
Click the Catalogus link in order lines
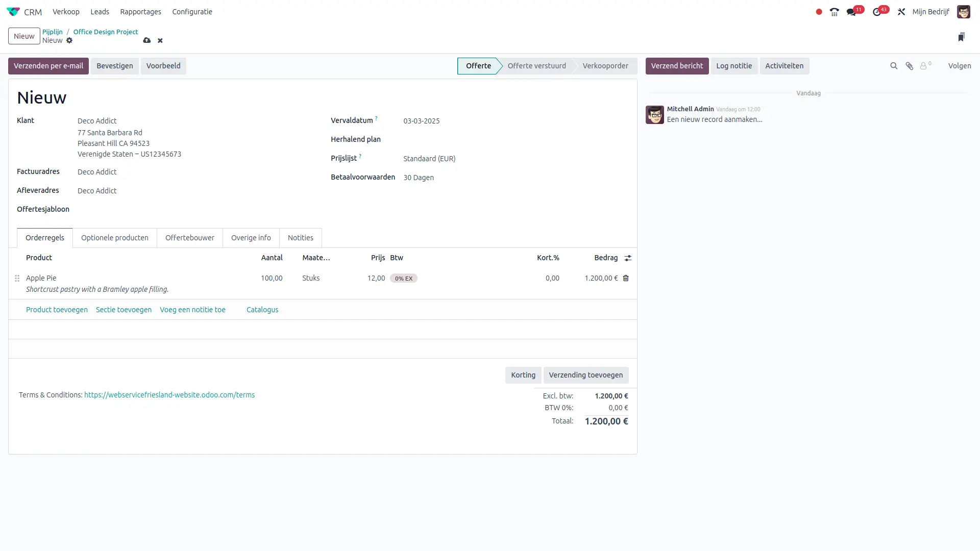[262, 309]
